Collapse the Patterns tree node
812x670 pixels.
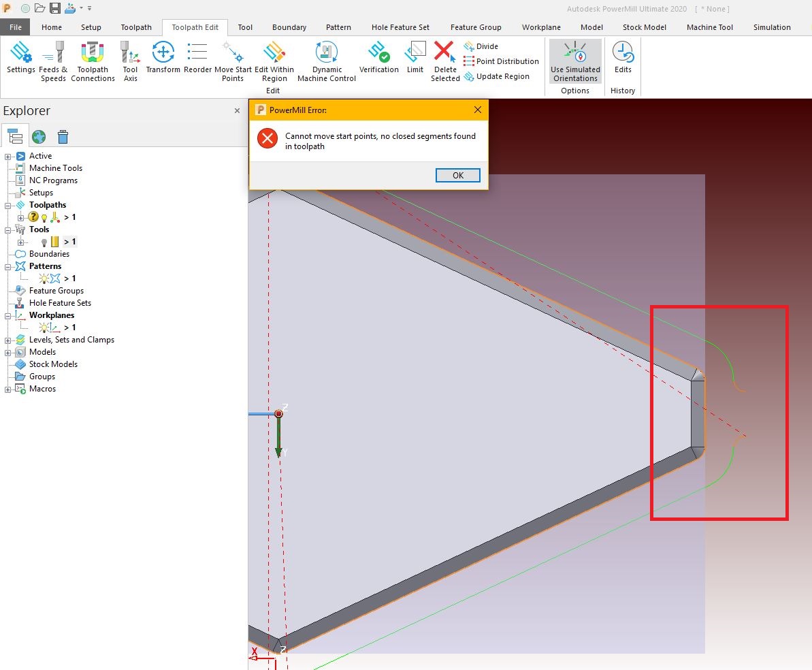coord(7,267)
